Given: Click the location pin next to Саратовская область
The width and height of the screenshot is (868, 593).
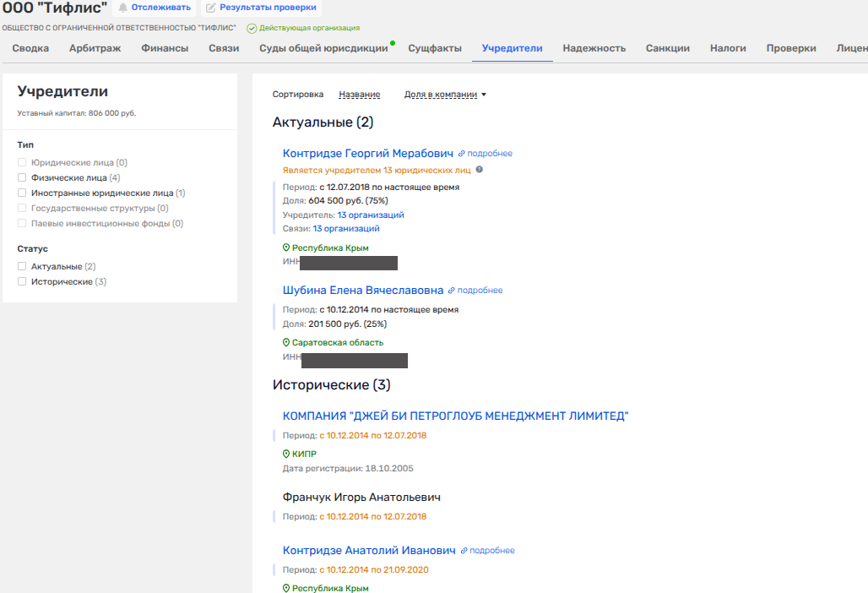Looking at the screenshot, I should 286,342.
